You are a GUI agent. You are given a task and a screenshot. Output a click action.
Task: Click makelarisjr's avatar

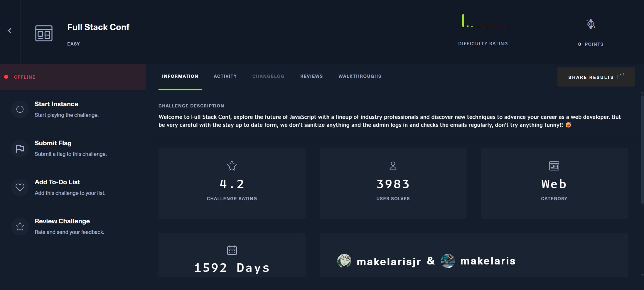pyautogui.click(x=344, y=261)
